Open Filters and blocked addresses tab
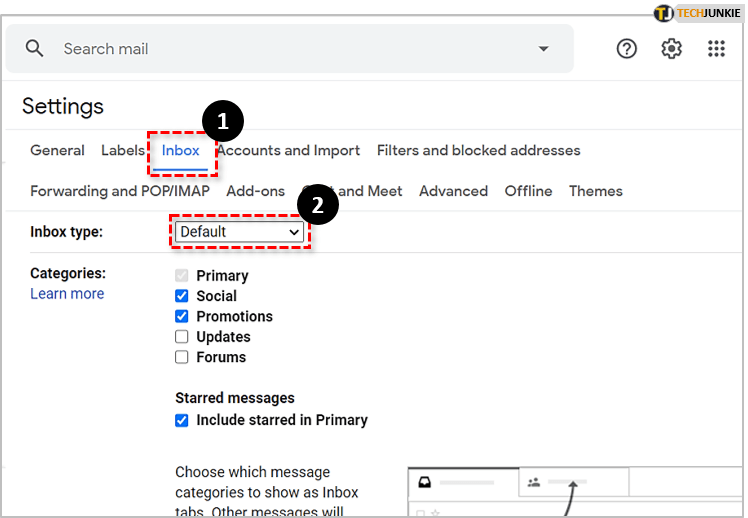The image size is (748, 518). [478, 151]
